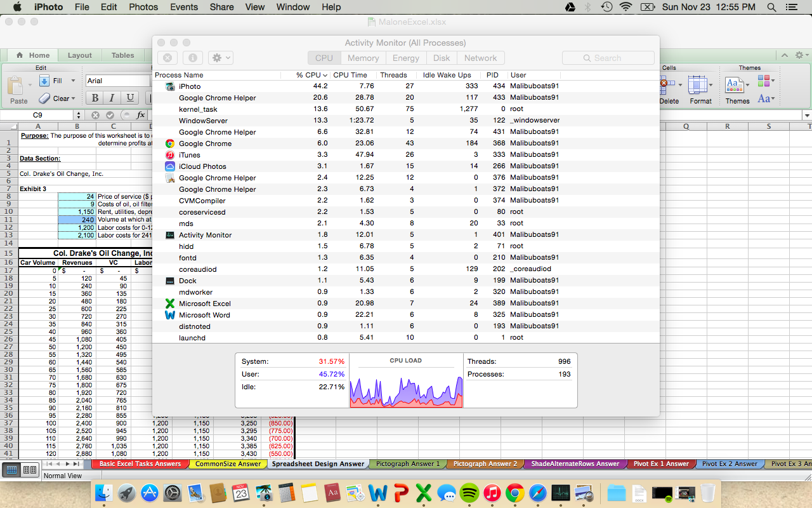Click the Force Quit process button in Activity Monitor
Viewport: 812px width, 508px height.
[167, 58]
